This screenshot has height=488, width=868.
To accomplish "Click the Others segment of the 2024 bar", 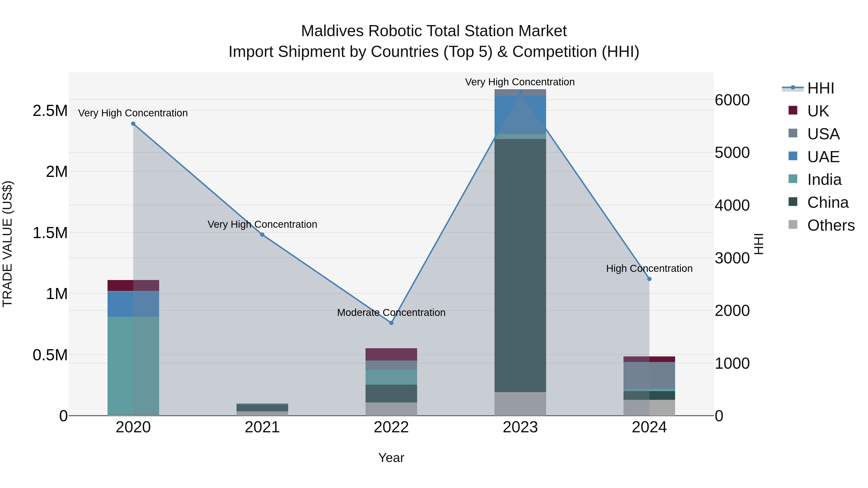I will coord(649,408).
